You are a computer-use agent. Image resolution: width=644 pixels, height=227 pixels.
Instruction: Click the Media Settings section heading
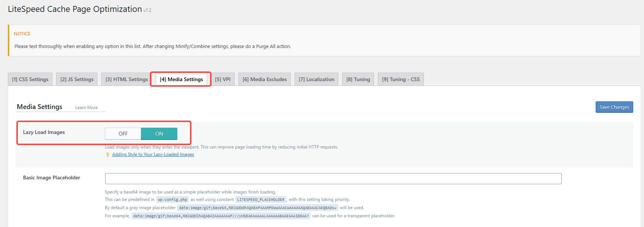tap(39, 107)
